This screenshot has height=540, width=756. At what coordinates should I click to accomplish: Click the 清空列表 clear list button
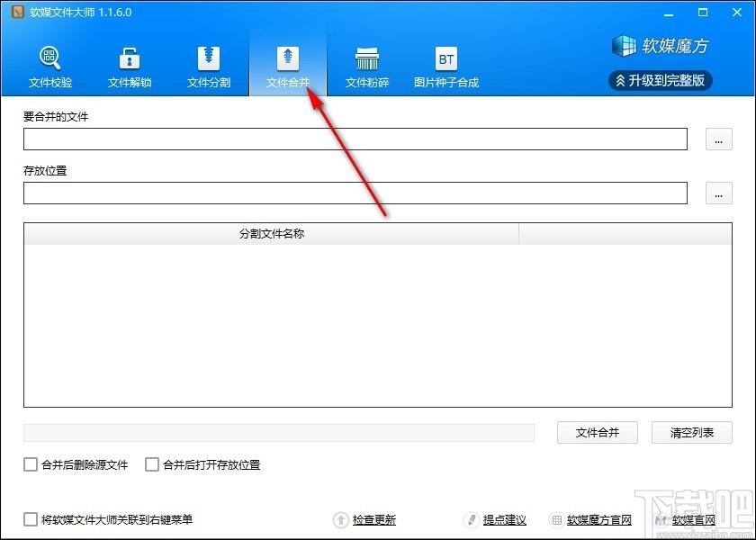pos(692,433)
